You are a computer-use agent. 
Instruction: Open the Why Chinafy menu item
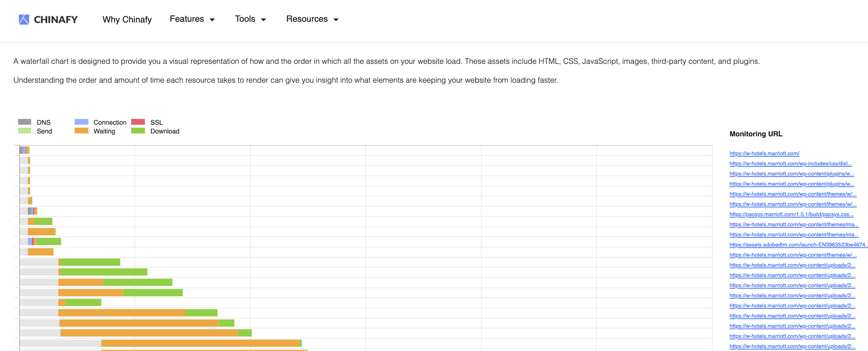[127, 19]
